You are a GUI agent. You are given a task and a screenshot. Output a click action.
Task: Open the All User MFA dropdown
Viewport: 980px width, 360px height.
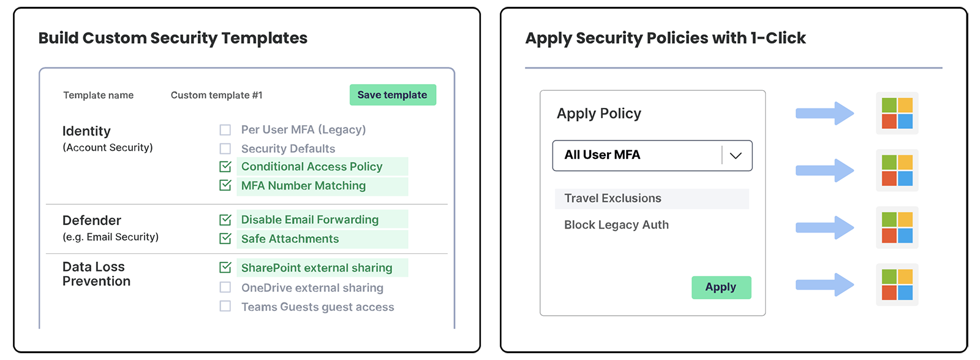coord(637,156)
